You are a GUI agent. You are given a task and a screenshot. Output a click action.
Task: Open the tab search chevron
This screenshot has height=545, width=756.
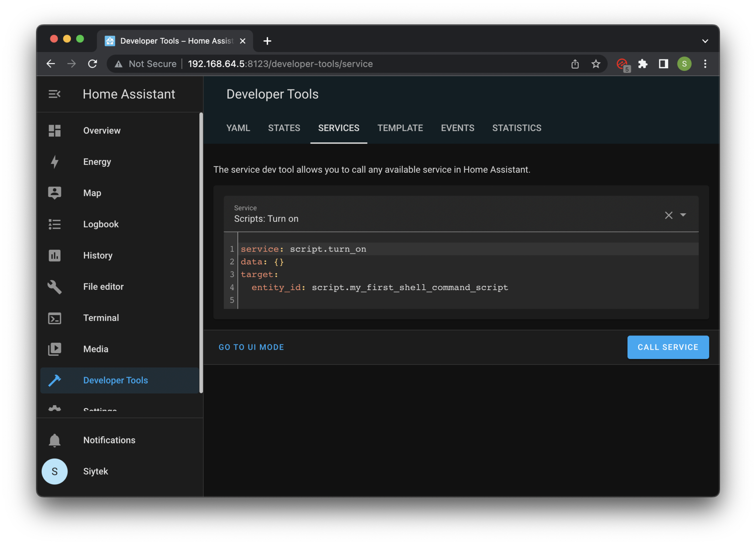[705, 41]
